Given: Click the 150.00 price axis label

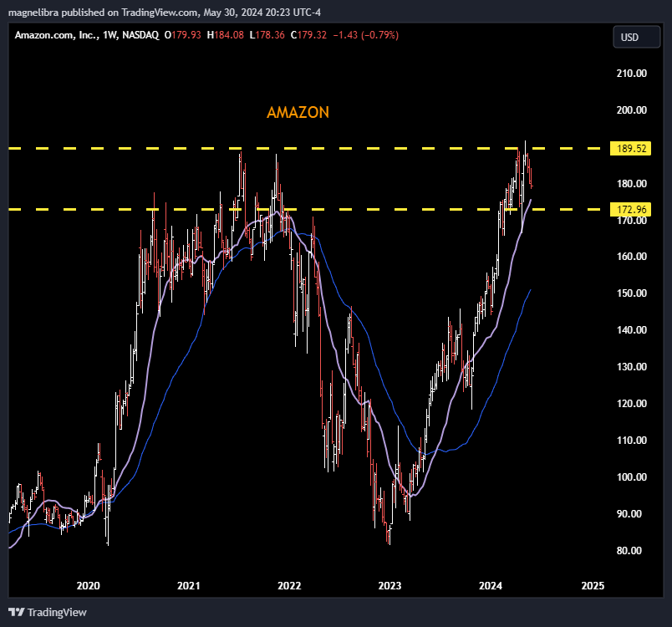Looking at the screenshot, I should click(631, 293).
